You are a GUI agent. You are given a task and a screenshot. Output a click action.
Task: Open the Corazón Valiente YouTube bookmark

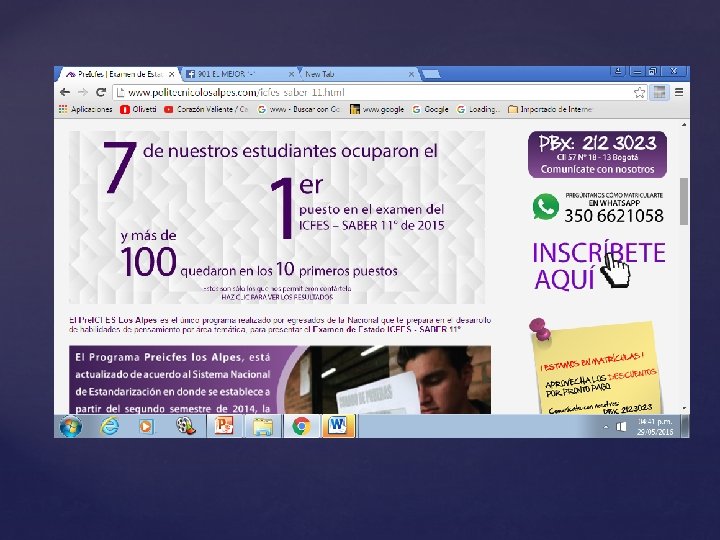[206, 109]
